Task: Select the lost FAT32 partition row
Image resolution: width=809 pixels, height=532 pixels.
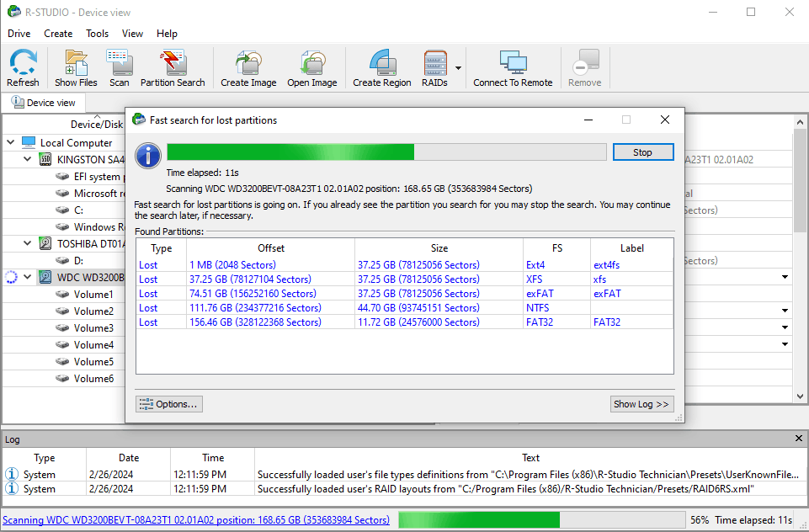Action: coord(404,322)
